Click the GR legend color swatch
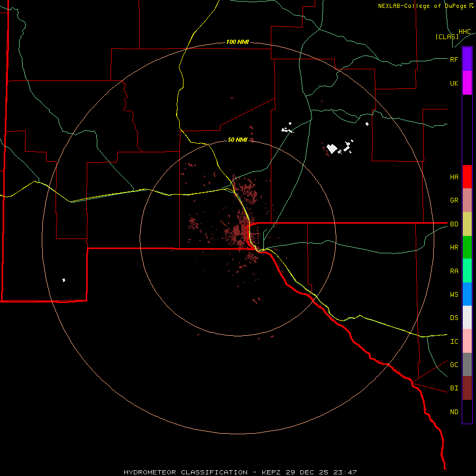Screen dimensions: 476x476 point(467,200)
